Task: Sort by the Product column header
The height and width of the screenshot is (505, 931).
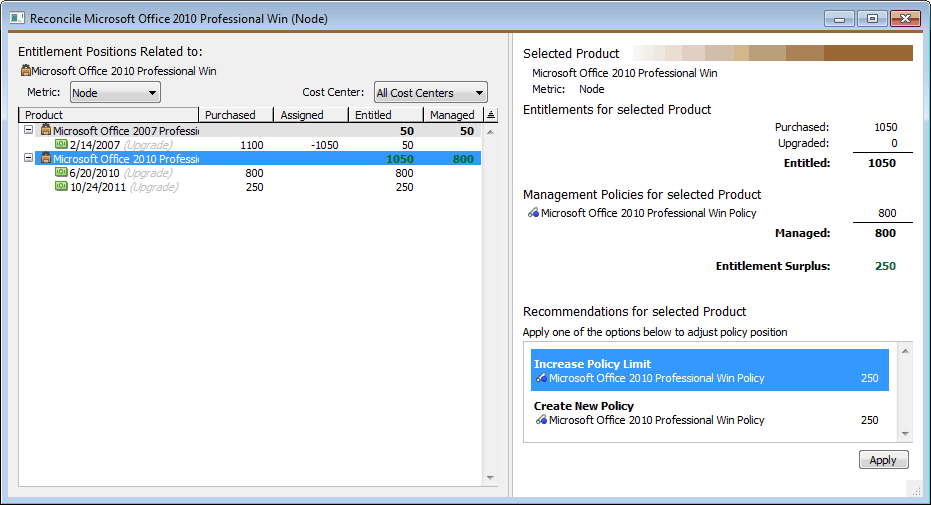Action: coord(109,115)
